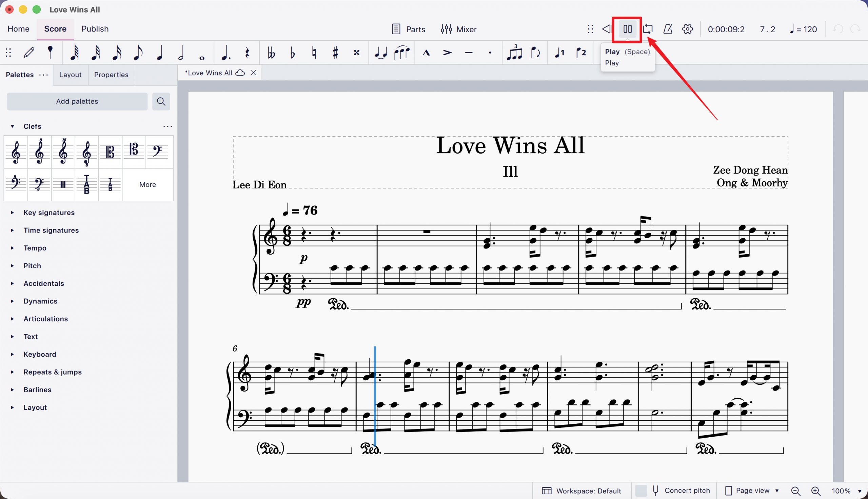Expand the Accidentals palette
868x499 pixels.
pos(12,283)
